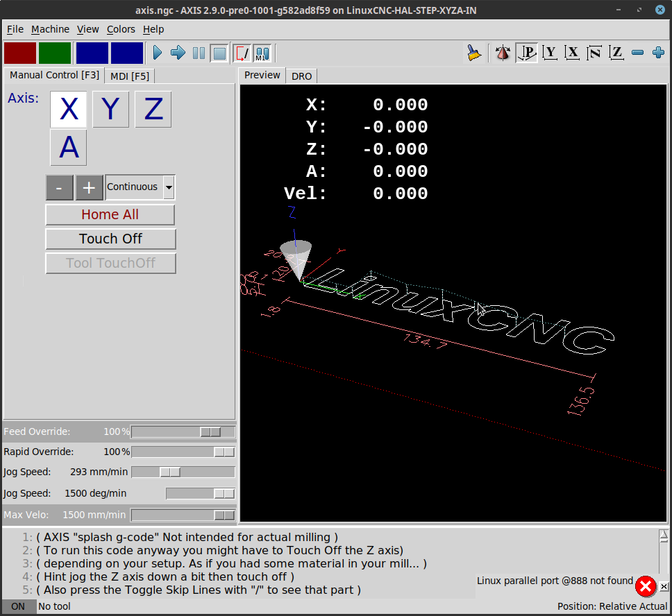Jog positive with plus button
This screenshot has width=672, height=616.
89,187
